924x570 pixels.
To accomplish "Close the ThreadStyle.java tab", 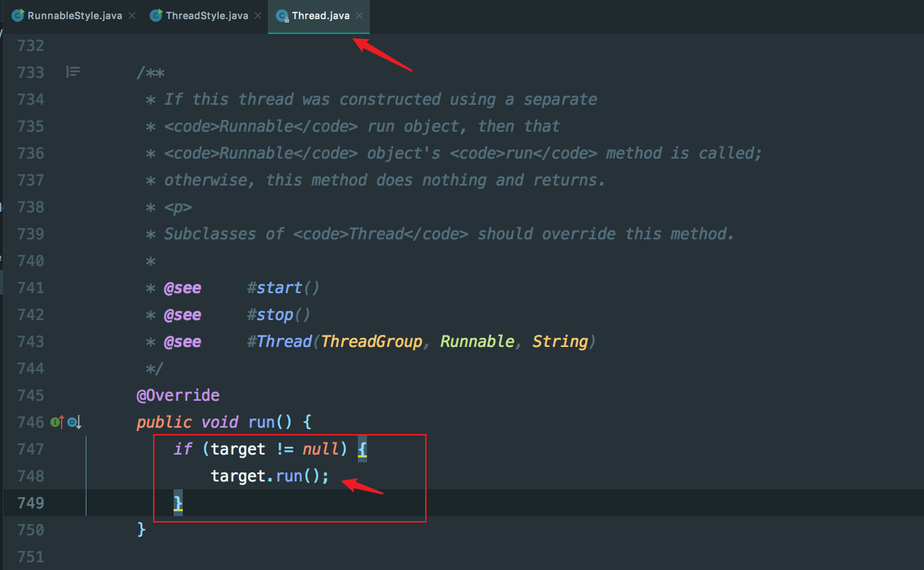I will coord(258,16).
